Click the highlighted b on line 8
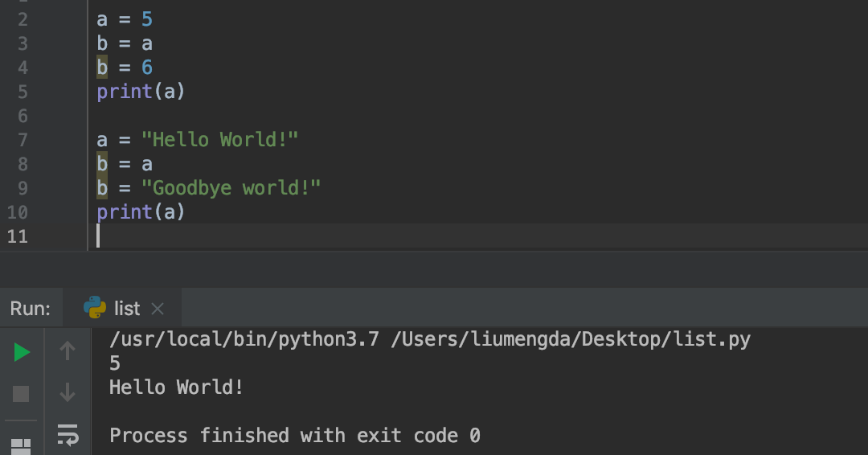 [102, 164]
